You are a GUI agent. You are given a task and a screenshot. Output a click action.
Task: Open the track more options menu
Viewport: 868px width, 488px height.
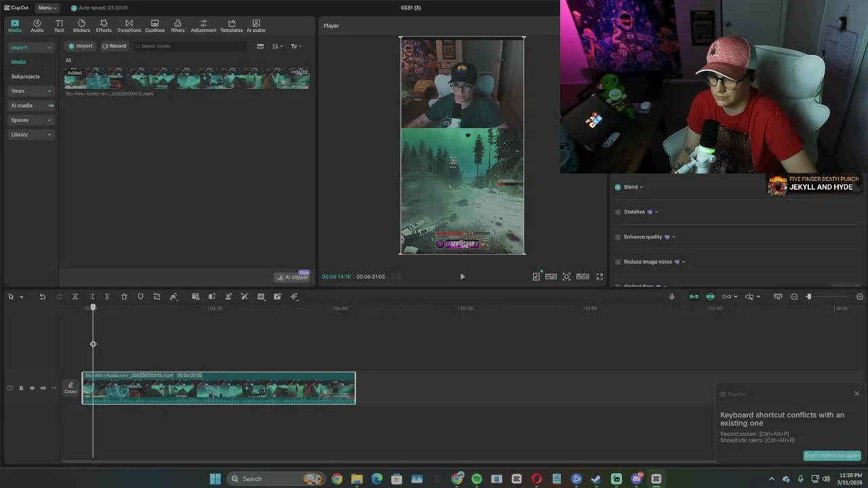click(54, 388)
